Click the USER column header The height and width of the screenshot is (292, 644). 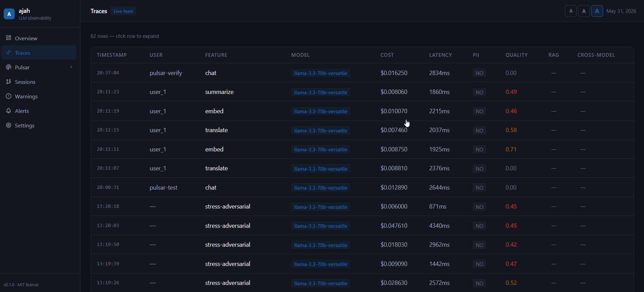pyautogui.click(x=156, y=55)
